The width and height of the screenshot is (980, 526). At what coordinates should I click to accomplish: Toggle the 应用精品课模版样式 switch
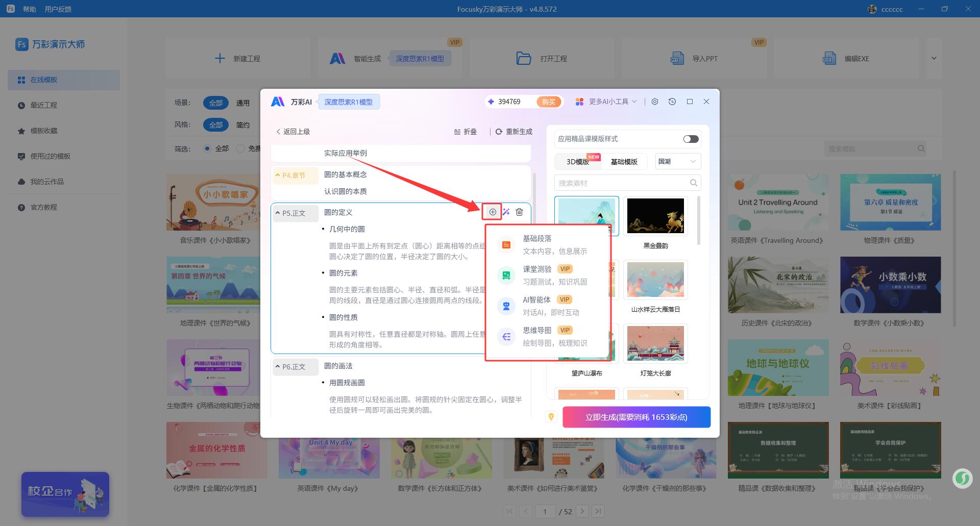pos(691,139)
